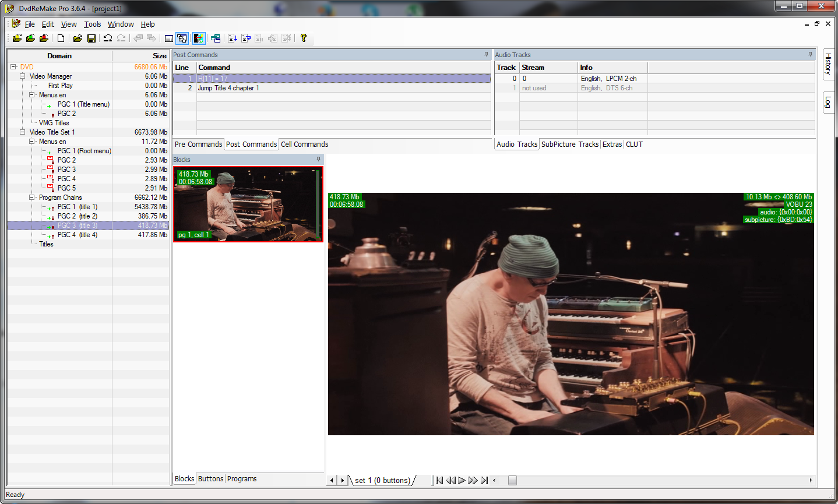This screenshot has width=838, height=504.
Task: Collapse the DVD root node
Action: pyautogui.click(x=13, y=67)
